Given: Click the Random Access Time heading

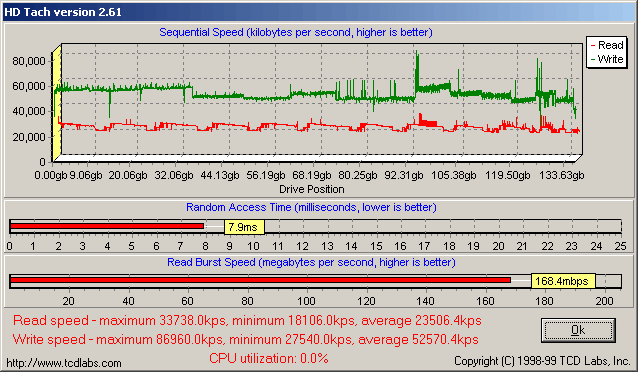Looking at the screenshot, I should pyautogui.click(x=311, y=207).
